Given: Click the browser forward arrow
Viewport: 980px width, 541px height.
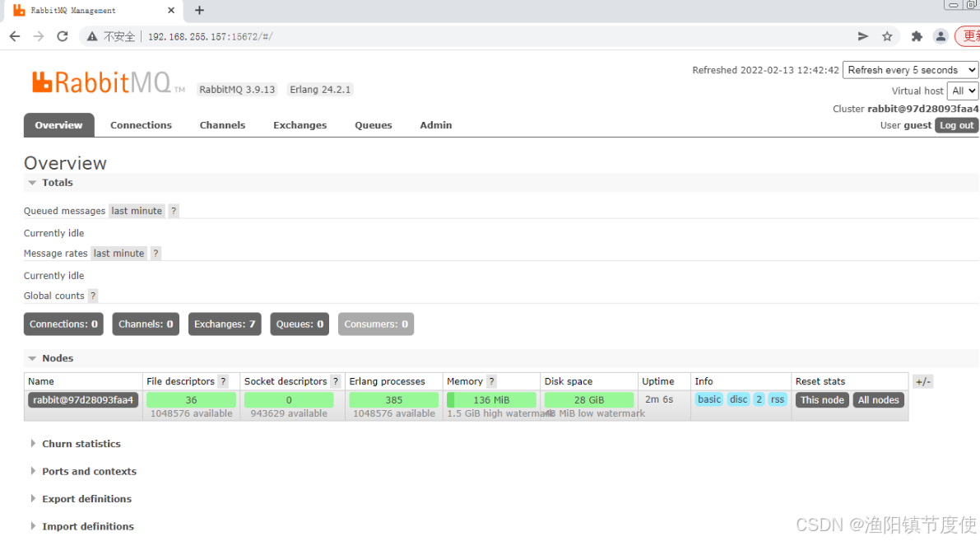Looking at the screenshot, I should point(39,36).
